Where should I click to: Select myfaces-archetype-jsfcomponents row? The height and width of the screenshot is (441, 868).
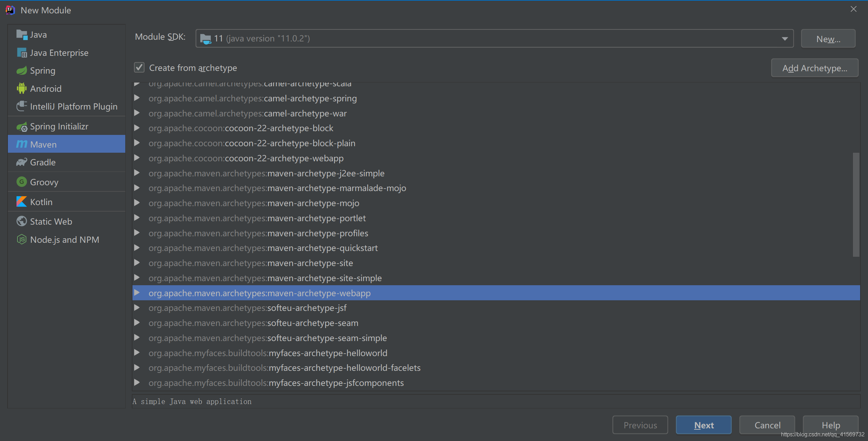point(496,383)
